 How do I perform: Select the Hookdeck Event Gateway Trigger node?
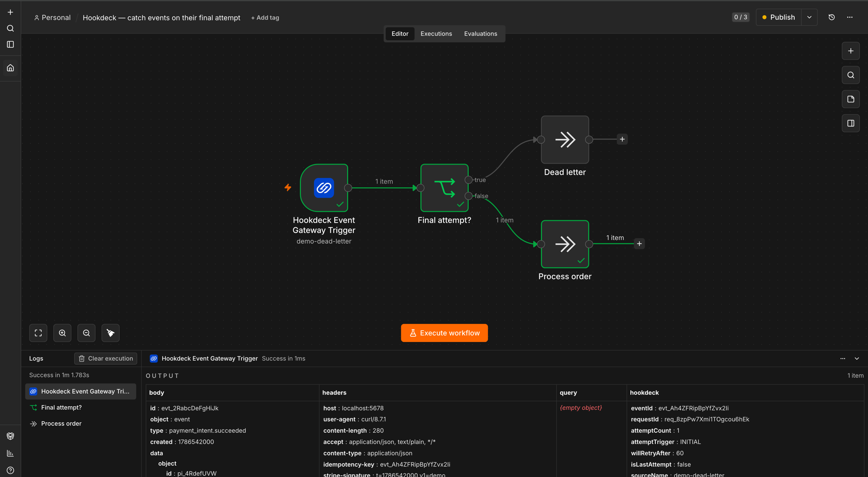(324, 188)
